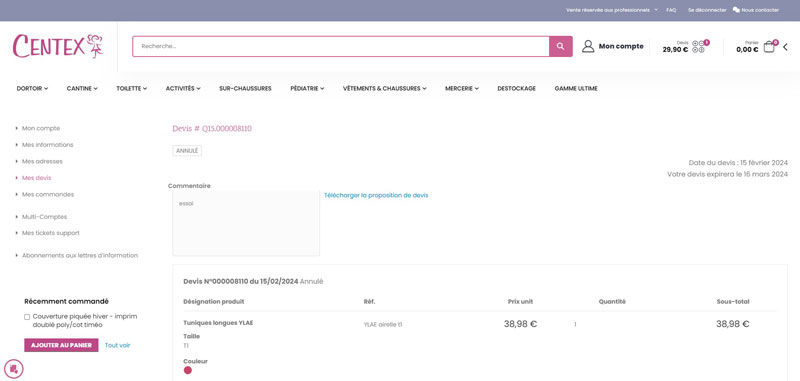Go to Mon compte sidebar item
Screen dimensions: 800x381
tap(41, 129)
